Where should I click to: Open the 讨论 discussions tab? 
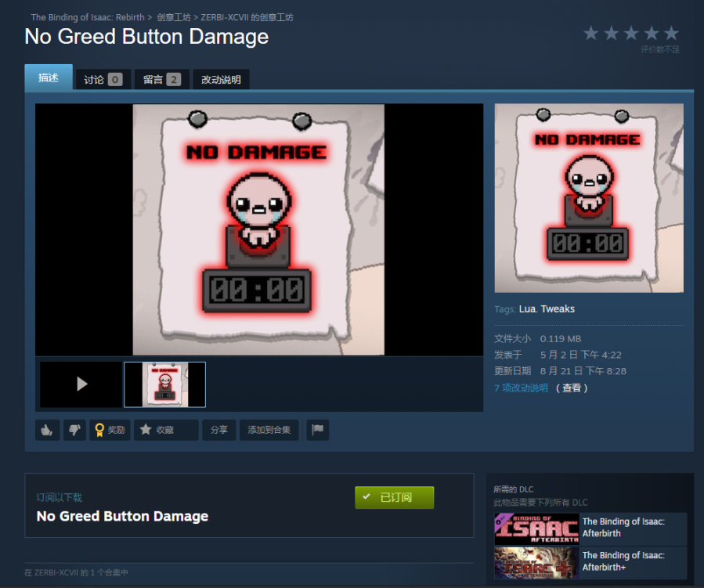coord(103,79)
